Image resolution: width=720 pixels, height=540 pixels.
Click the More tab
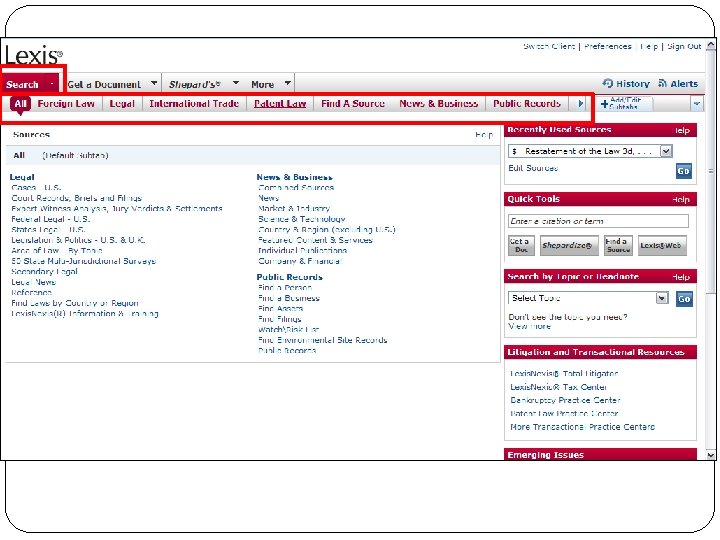263,84
